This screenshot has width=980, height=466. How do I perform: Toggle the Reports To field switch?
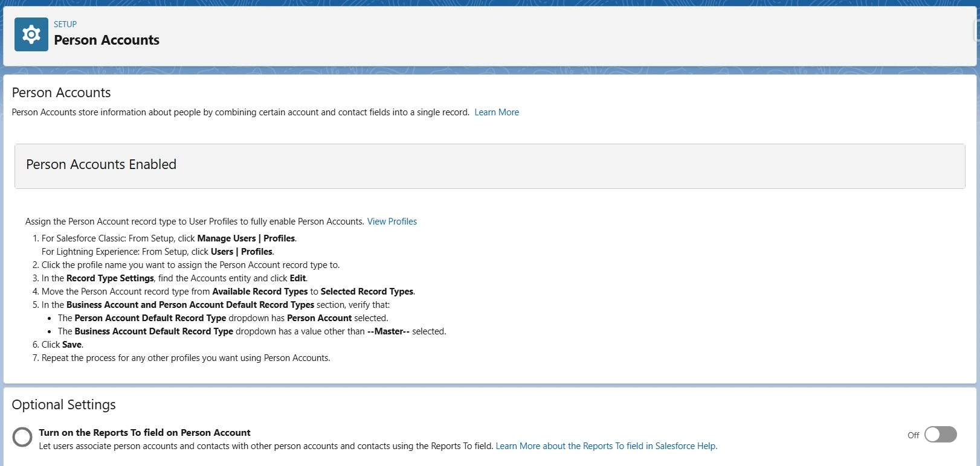941,435
